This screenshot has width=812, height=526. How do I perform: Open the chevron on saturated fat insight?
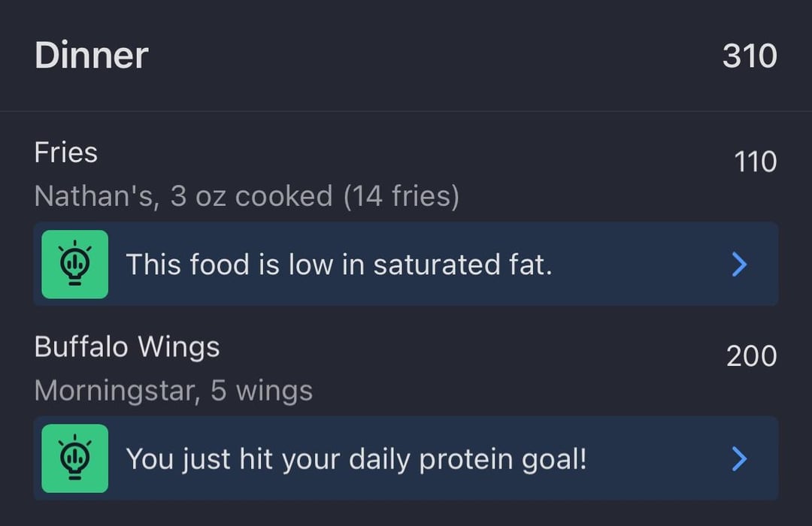tap(739, 264)
